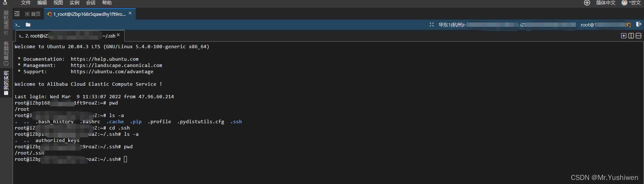Split the terminal horizontally into rows
This screenshot has height=184, width=644.
click(638, 36)
